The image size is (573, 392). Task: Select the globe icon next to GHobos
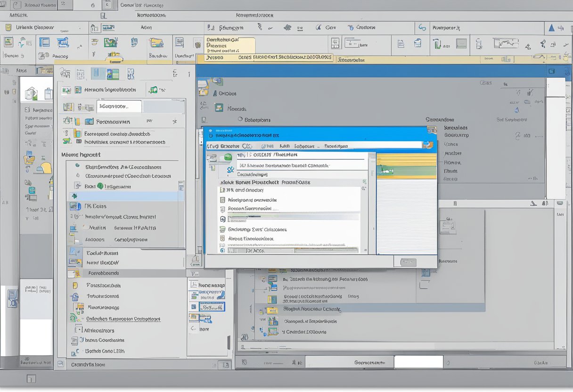coord(216,93)
